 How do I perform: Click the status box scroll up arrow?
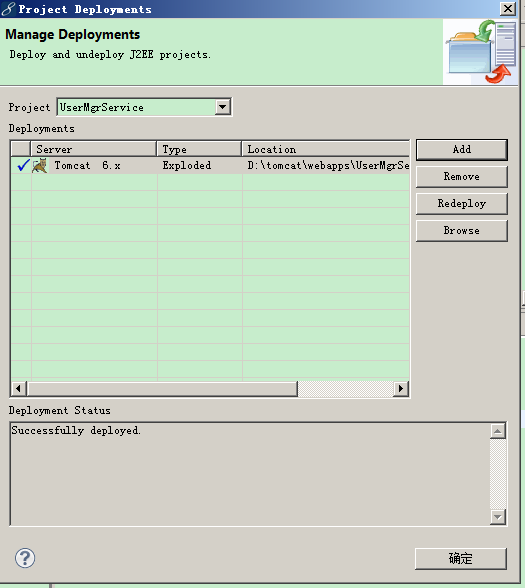tap(498, 432)
